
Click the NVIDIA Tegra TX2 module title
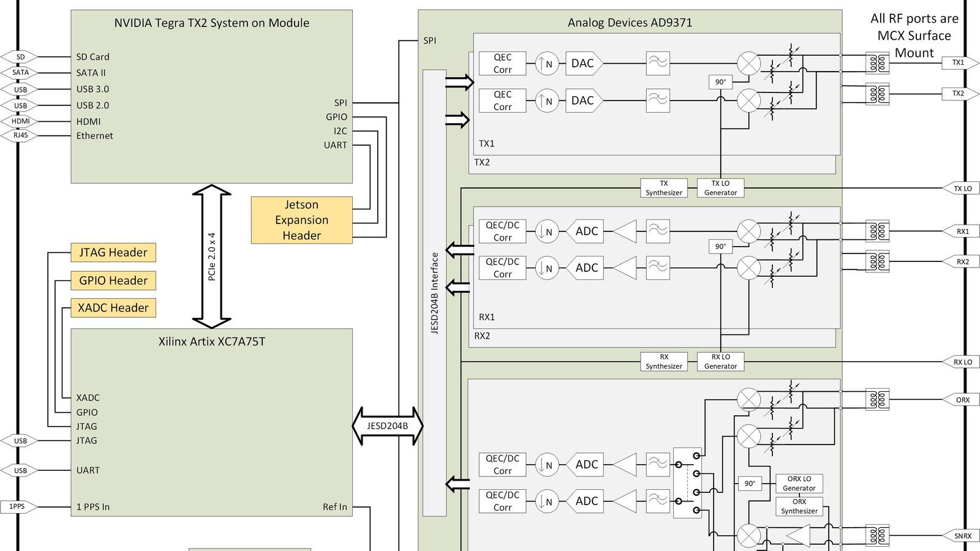212,23
